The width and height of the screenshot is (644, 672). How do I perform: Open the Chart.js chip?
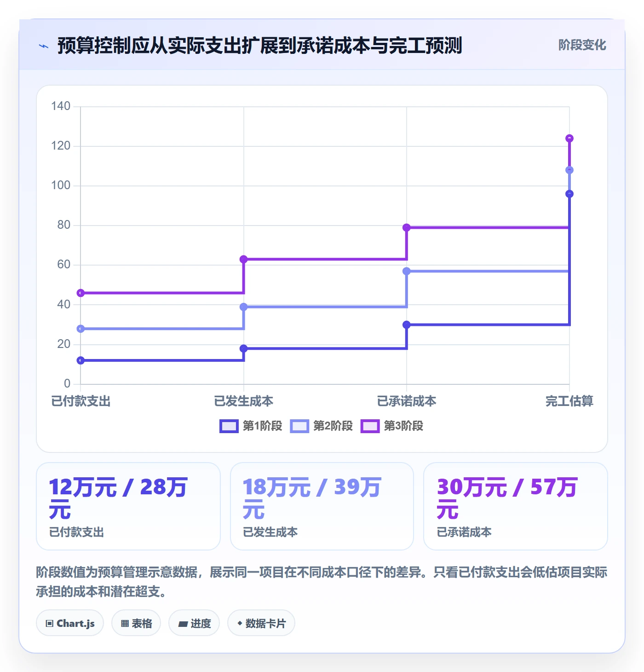70,623
